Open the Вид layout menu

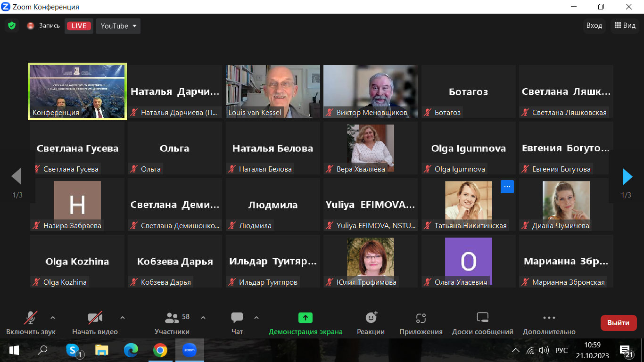[x=625, y=25]
